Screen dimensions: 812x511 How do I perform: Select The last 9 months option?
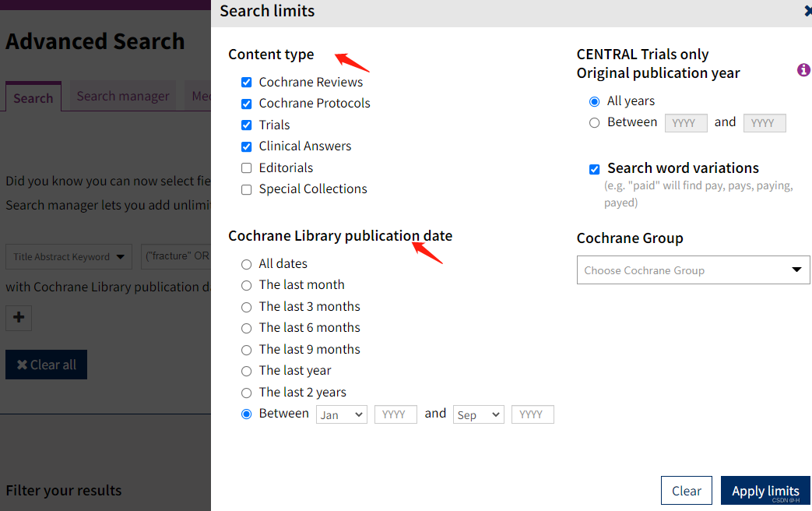247,351
